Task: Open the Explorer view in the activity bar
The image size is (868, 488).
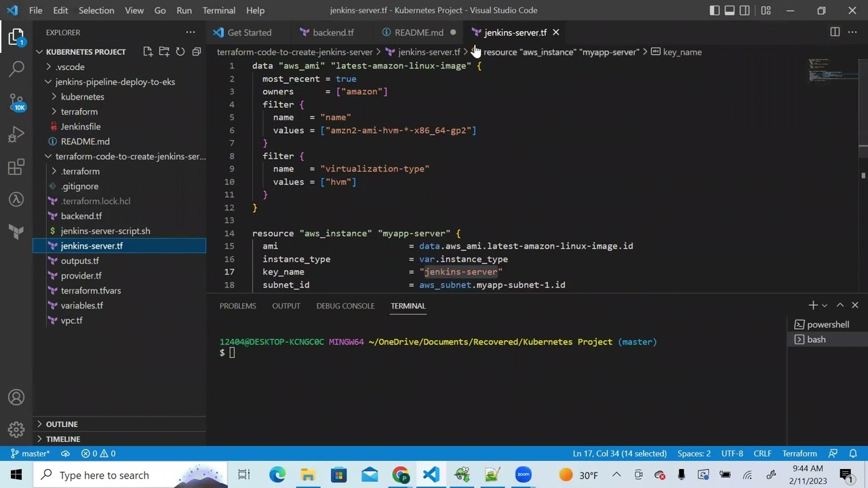Action: [x=16, y=37]
